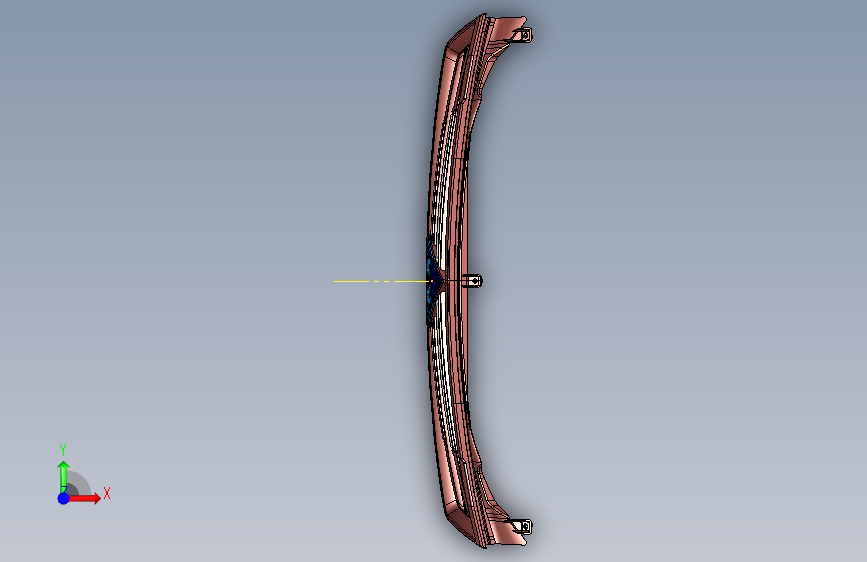
Task: Select the blue emblem at the model's center
Action: point(434,281)
